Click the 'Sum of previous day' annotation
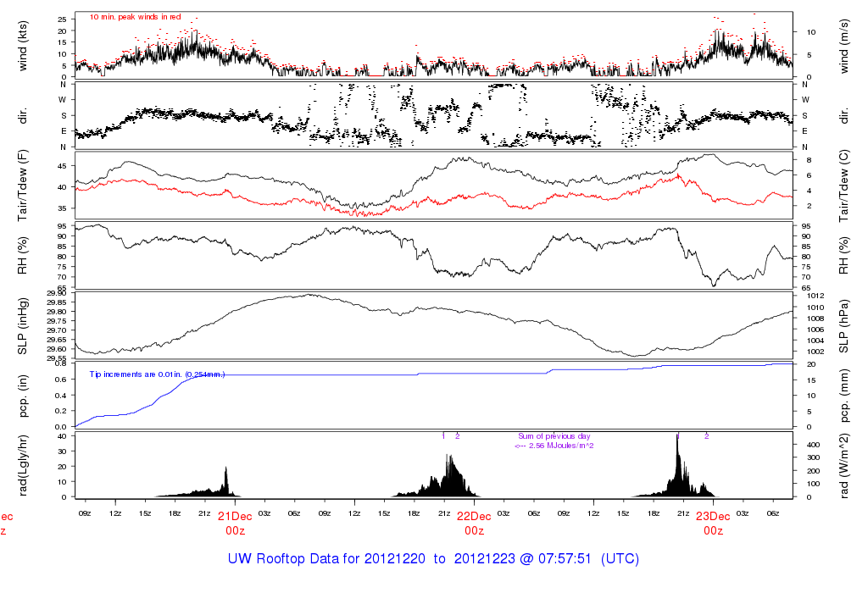 pos(554,436)
